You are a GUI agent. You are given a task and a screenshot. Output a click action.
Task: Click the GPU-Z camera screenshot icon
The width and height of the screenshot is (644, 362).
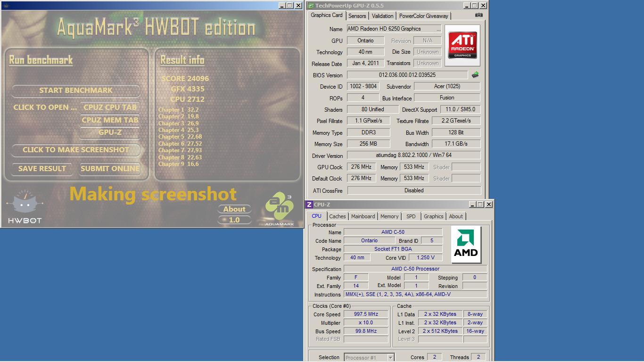479,15
